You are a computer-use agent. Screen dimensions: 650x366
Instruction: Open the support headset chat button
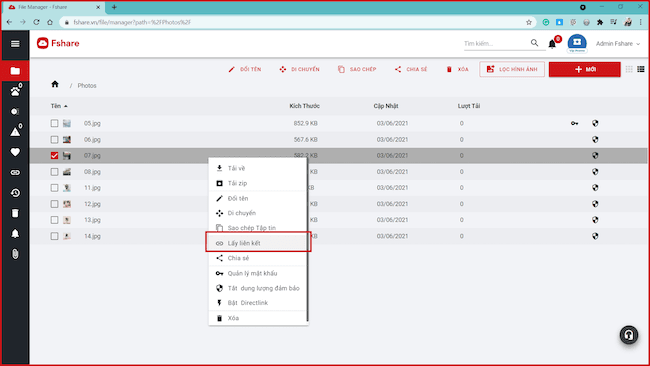pyautogui.click(x=629, y=334)
